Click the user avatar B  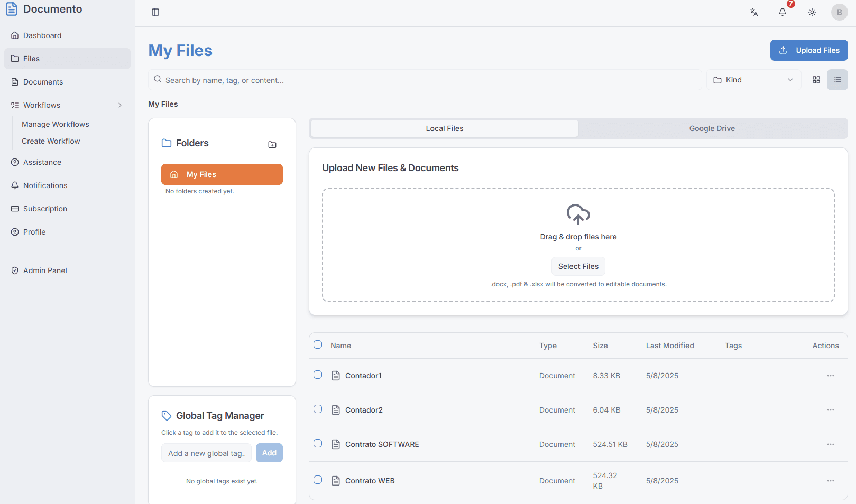coord(839,12)
